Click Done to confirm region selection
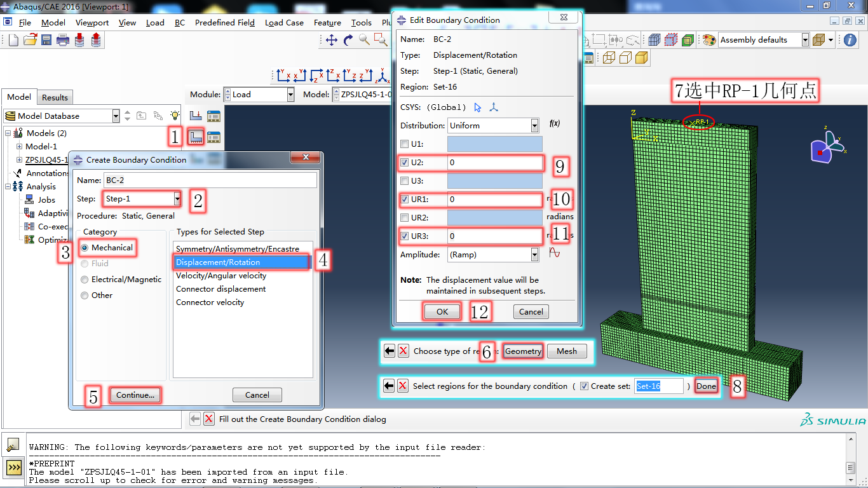Image resolution: width=868 pixels, height=488 pixels. coord(706,386)
